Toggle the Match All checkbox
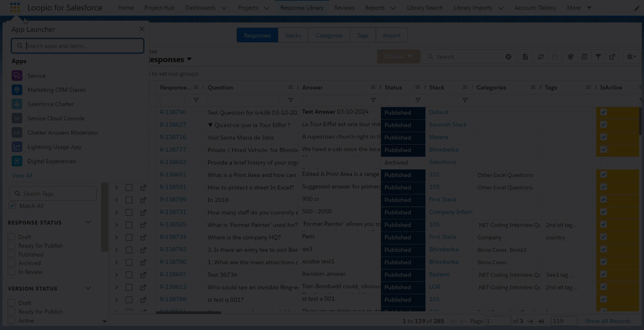Screen dimensions: 644x330 [12, 206]
